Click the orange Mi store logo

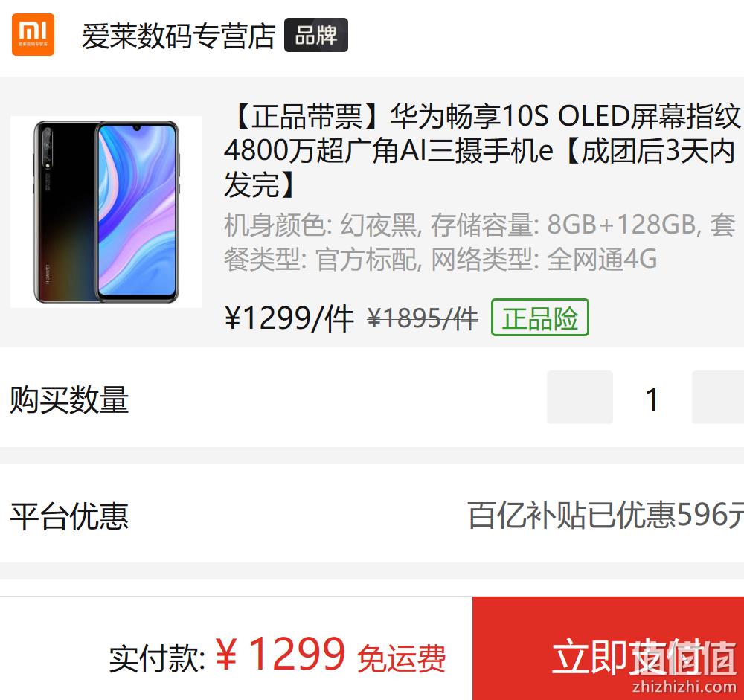(33, 35)
